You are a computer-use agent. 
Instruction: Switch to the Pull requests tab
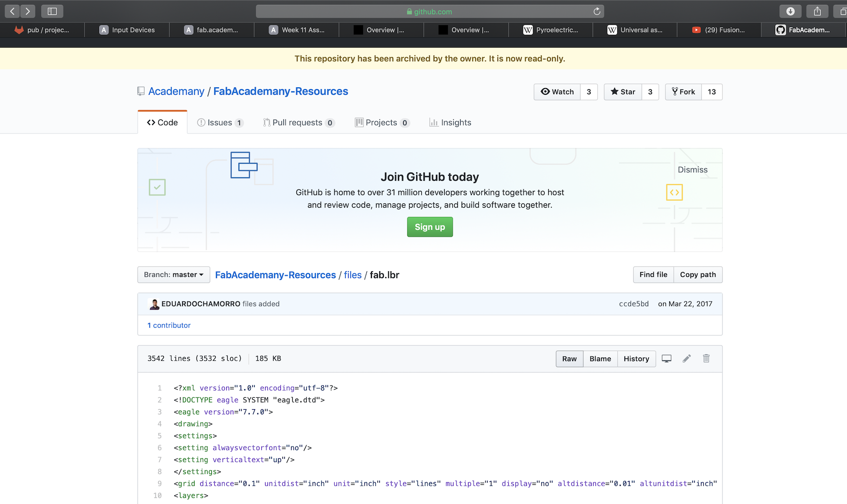[x=298, y=123]
